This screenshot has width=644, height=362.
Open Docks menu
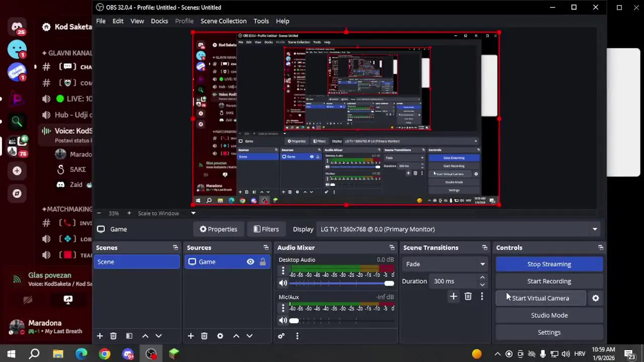click(x=159, y=21)
